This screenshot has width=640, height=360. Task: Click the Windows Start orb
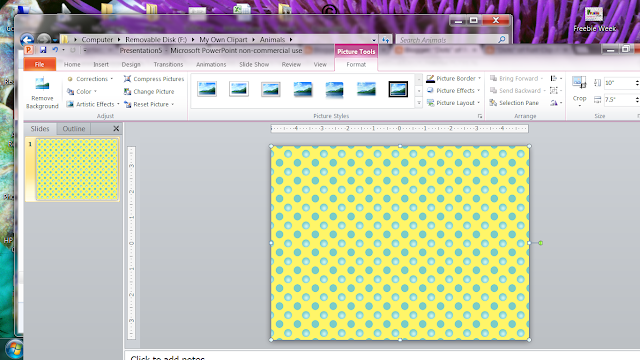pos(14,349)
